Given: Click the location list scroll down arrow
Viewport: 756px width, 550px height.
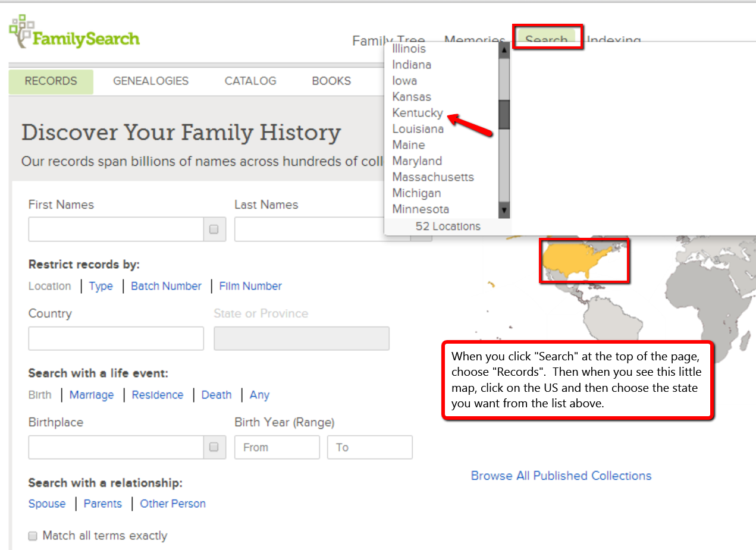Looking at the screenshot, I should coord(504,210).
